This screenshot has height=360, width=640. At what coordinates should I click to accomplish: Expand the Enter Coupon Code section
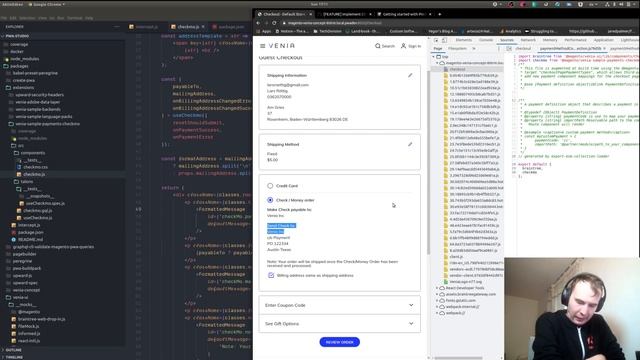coord(340,305)
